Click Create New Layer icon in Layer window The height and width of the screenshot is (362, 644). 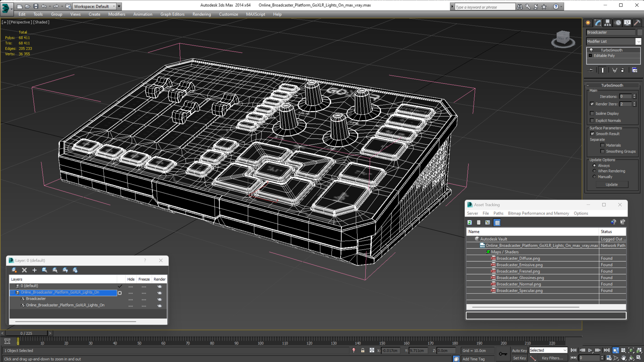click(x=14, y=270)
